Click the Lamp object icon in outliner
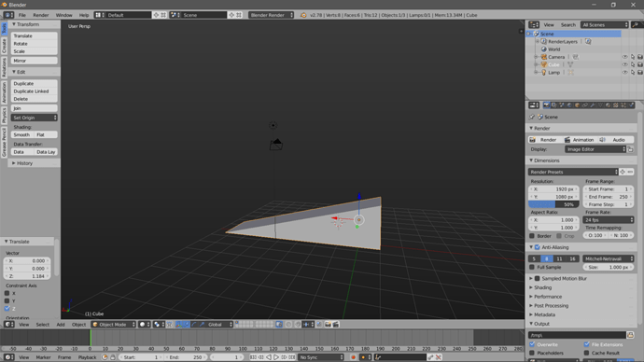Image resolution: width=644 pixels, height=362 pixels. (544, 72)
